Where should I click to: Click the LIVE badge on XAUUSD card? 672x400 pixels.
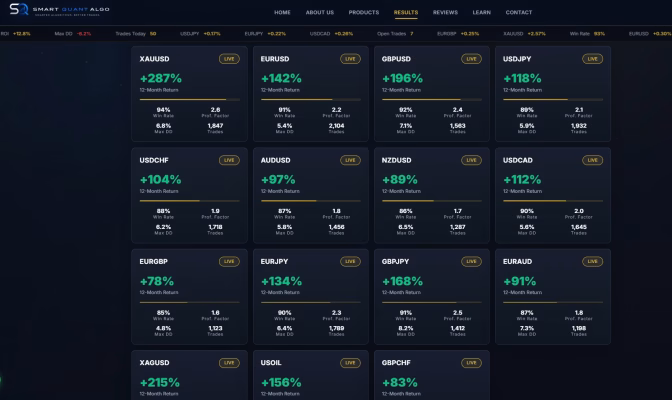pos(229,59)
